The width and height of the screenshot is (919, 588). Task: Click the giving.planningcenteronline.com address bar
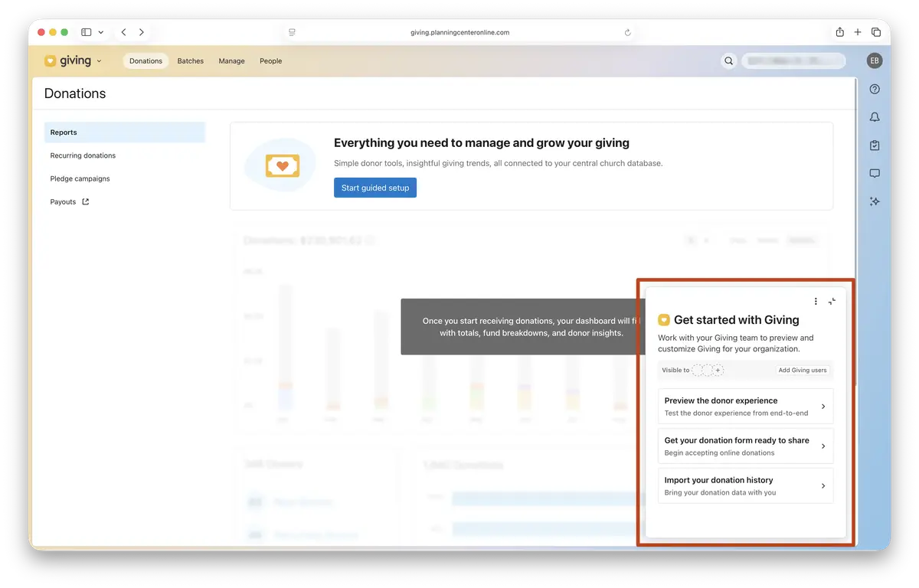[x=459, y=32]
